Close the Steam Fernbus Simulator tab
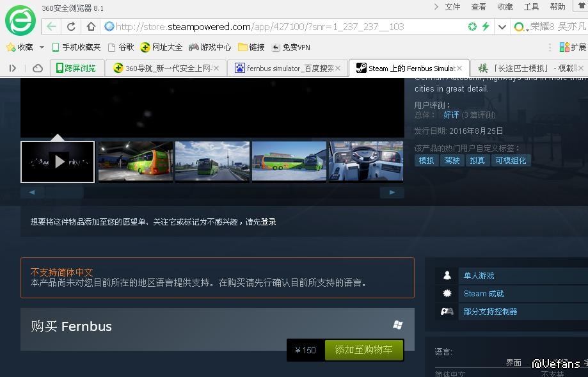Viewport: 588px width, 377px height. pyautogui.click(x=459, y=68)
